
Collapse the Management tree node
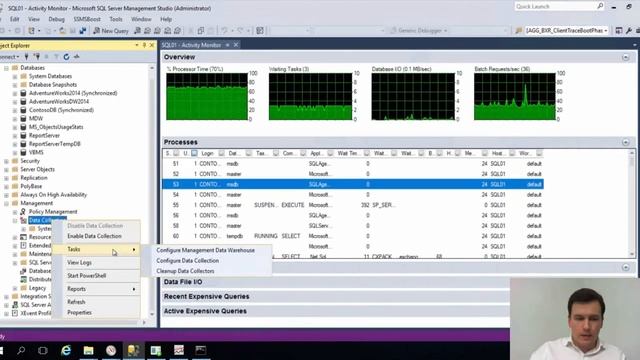click(7, 203)
